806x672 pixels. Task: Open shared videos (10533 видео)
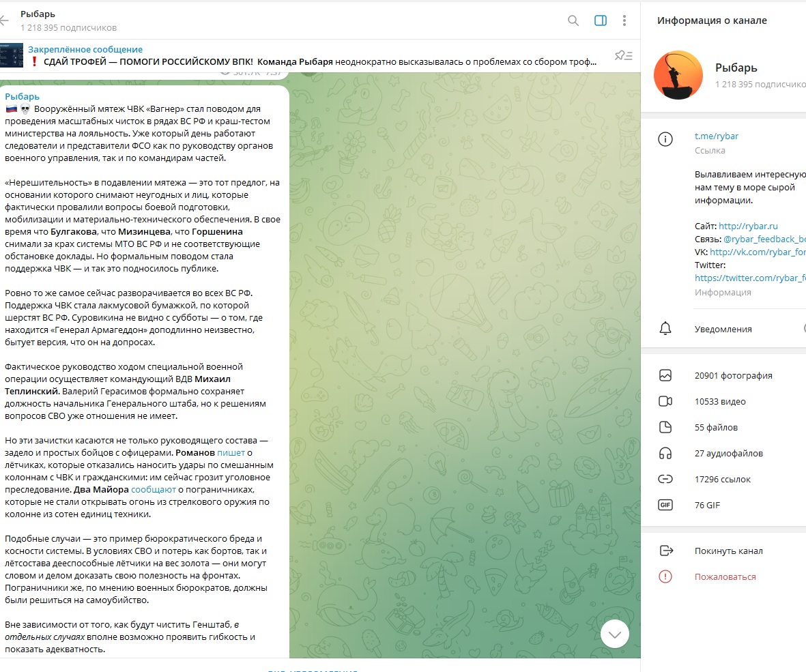coord(720,401)
